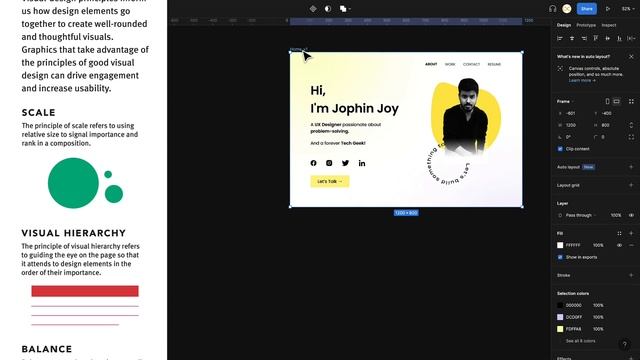The height and width of the screenshot is (360, 640).
Task: Open the boolean operations dropdown in toolbar
Action: point(345,9)
